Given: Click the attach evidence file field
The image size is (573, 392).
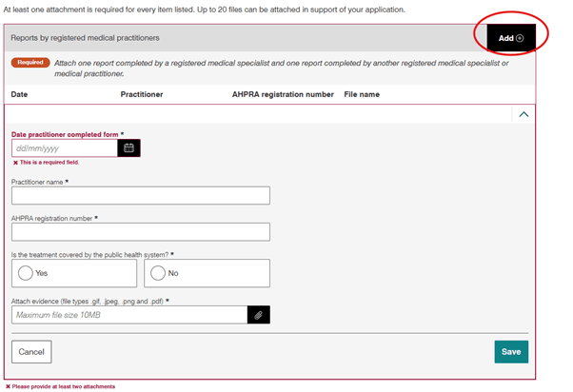Looking at the screenshot, I should tap(129, 315).
